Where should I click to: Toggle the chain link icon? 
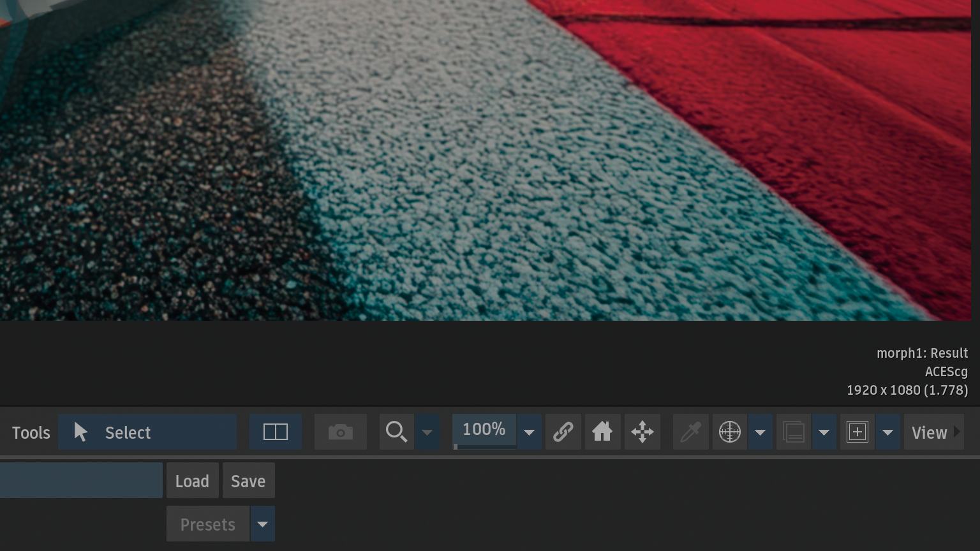point(563,432)
